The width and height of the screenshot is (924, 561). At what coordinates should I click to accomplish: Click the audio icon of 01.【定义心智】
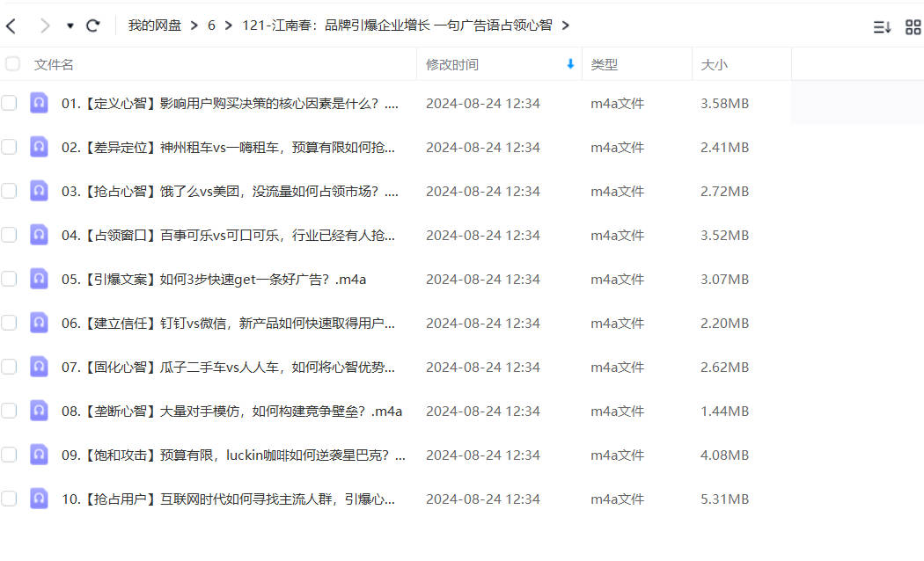click(x=39, y=102)
